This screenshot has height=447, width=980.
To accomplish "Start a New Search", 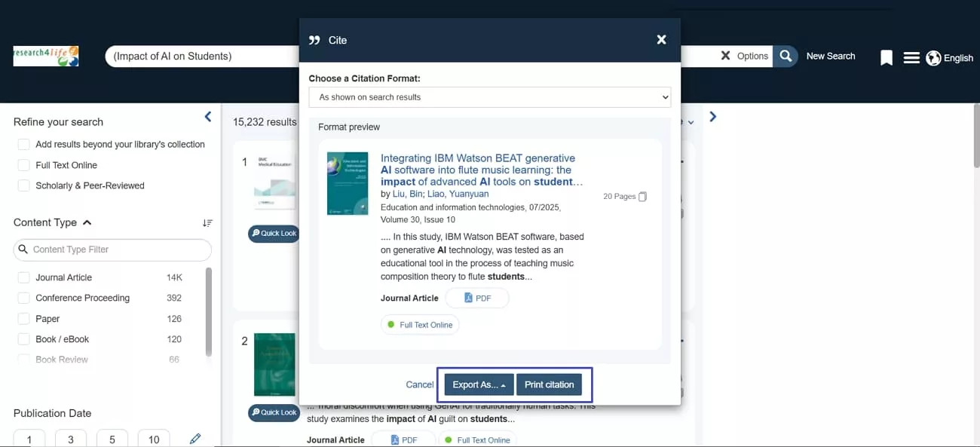I will tap(831, 56).
